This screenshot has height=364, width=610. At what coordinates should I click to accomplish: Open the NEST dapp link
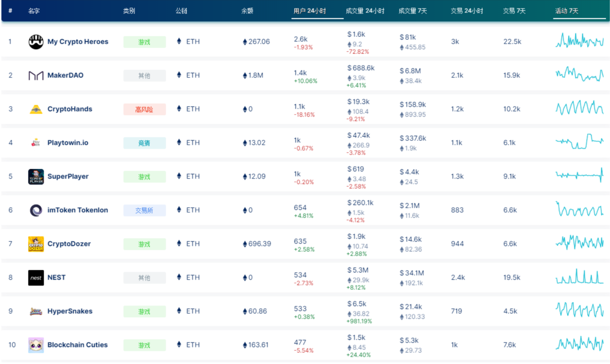click(57, 277)
